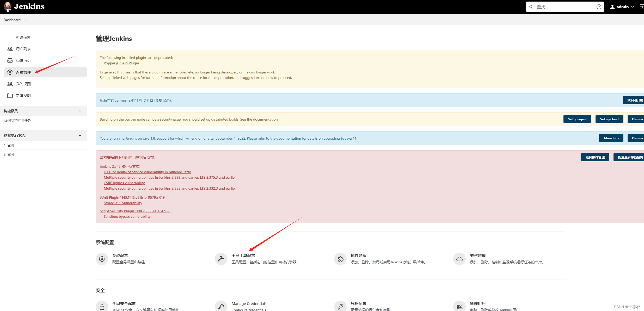Viewport: 644px width, 311px height.
Task: Select 系统管理 in the sidebar
Action: point(45,72)
